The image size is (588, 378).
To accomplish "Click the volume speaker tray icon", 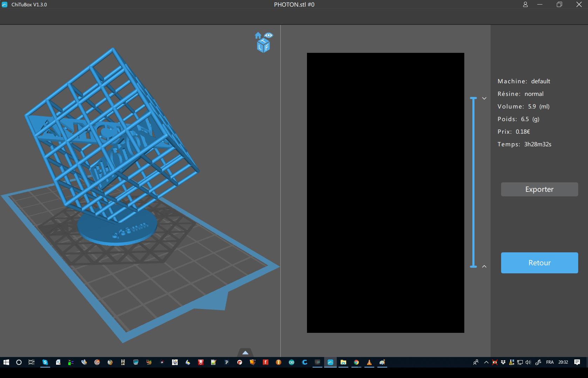I will tap(528, 362).
